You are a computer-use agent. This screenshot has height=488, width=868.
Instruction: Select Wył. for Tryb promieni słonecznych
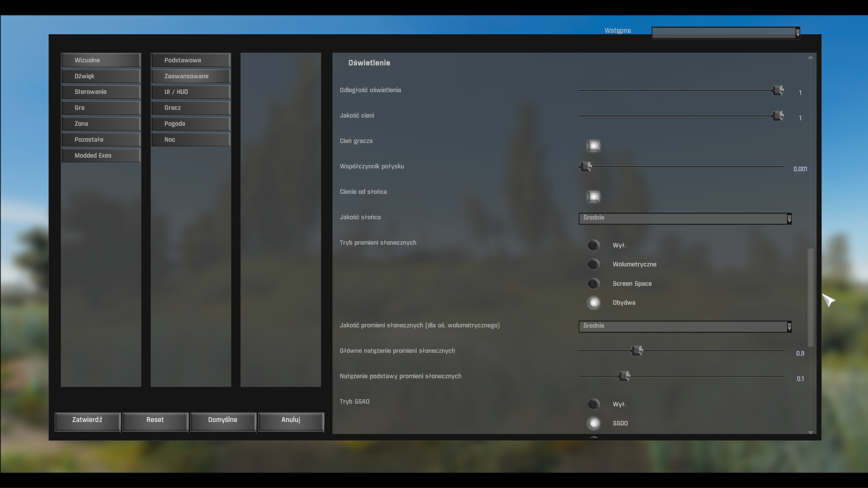tap(593, 245)
